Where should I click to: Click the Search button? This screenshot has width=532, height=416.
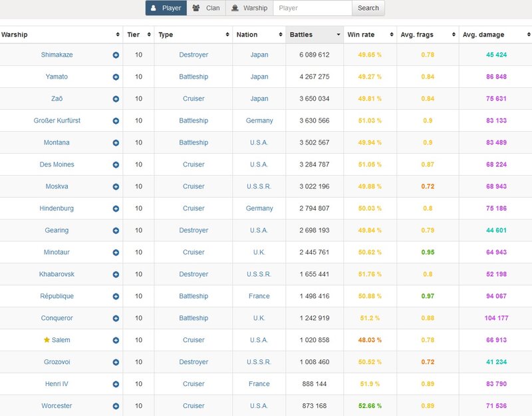coord(368,8)
